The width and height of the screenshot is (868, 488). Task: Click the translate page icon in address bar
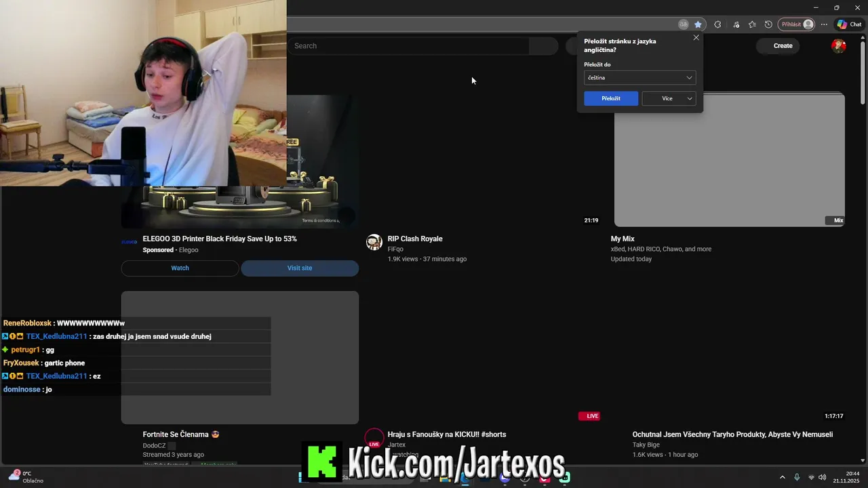(684, 24)
